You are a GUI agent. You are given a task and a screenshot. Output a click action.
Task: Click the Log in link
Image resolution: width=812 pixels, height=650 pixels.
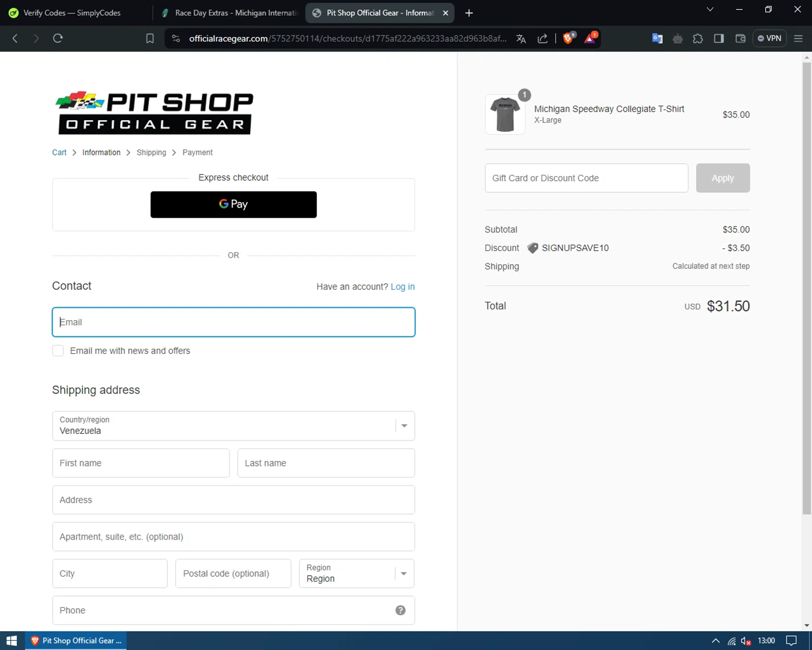point(403,287)
